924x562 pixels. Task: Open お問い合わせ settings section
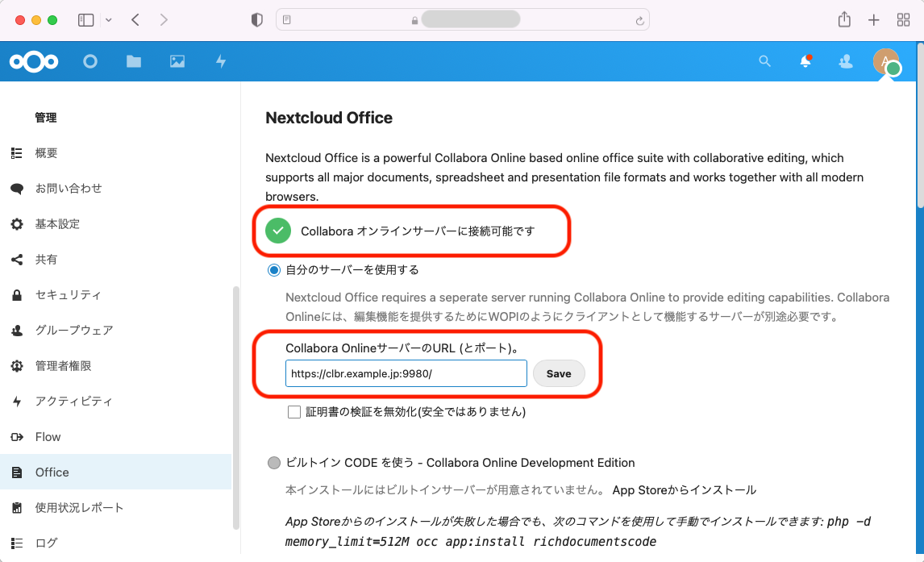point(115,189)
